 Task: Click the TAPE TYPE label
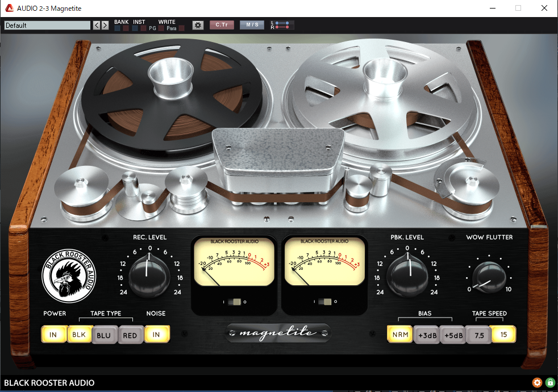pyautogui.click(x=106, y=314)
